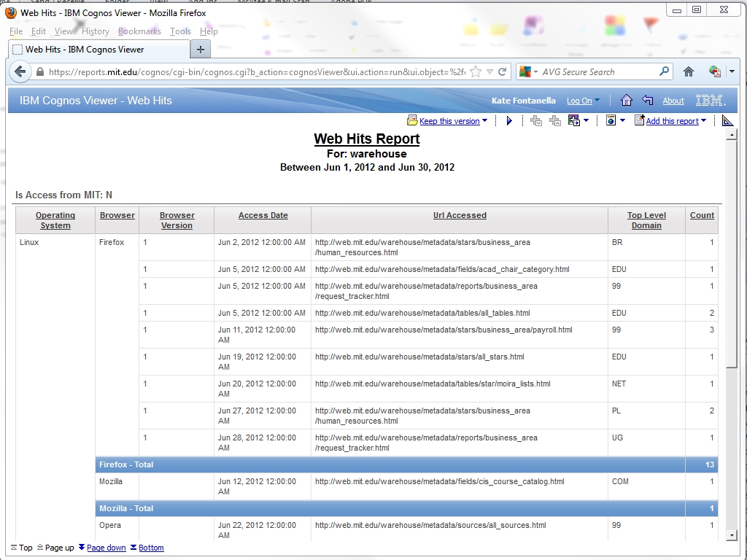Expand the view format HTML dropdown
This screenshot has width=747, height=560.
pyautogui.click(x=622, y=121)
